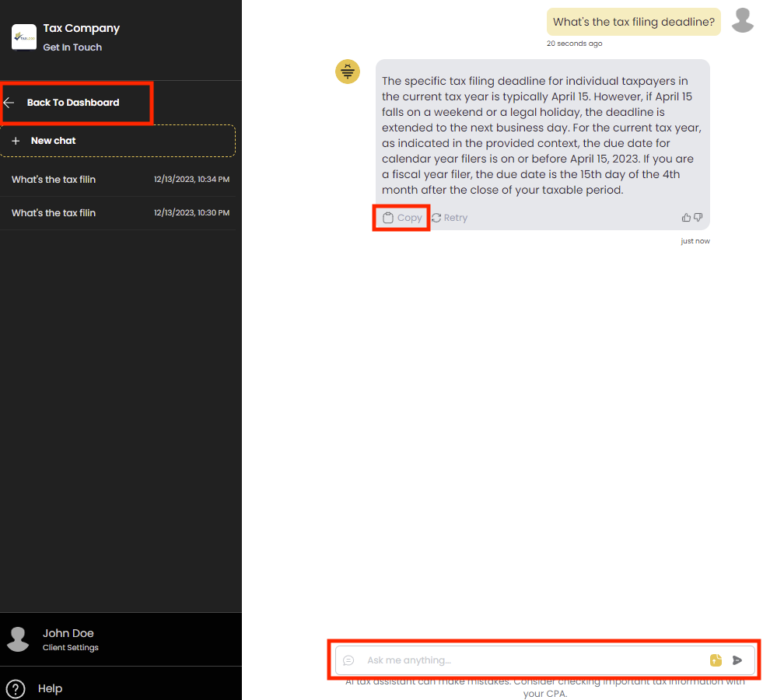Copy the assistant's response
Viewport: 763px width, 700px height.
[x=402, y=218]
